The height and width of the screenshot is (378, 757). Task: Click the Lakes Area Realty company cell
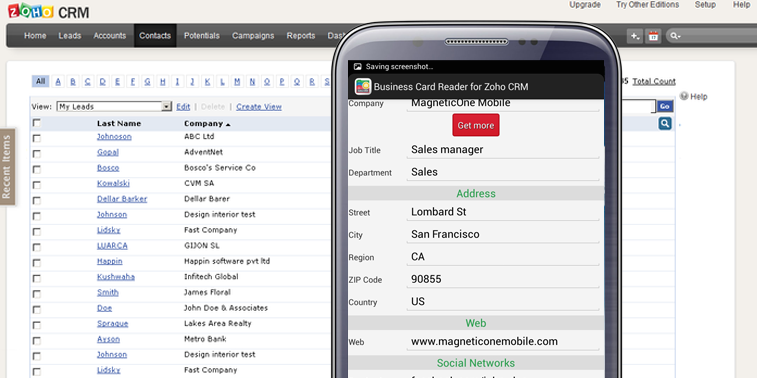(218, 323)
